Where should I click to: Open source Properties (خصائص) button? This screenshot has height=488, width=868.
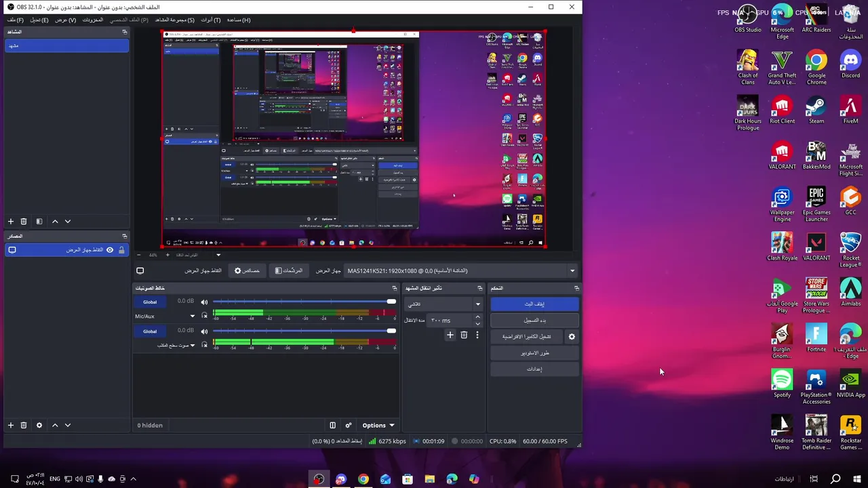pos(248,270)
